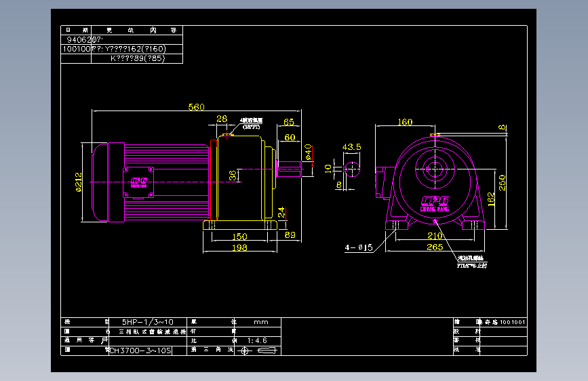The width and height of the screenshot is (588, 381).
Task: Select the CPG Cheng Pang logo on housing
Action: pyautogui.click(x=435, y=203)
